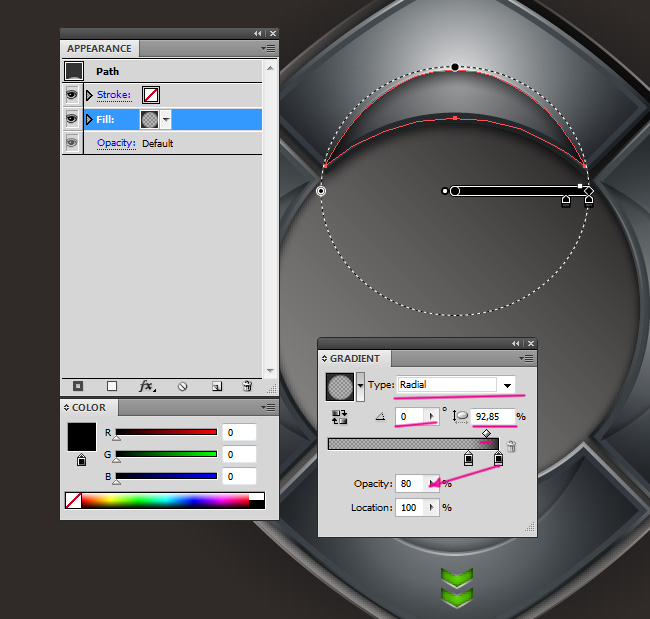
Task: Click the gradient aspect ratio icon
Action: coord(461,417)
